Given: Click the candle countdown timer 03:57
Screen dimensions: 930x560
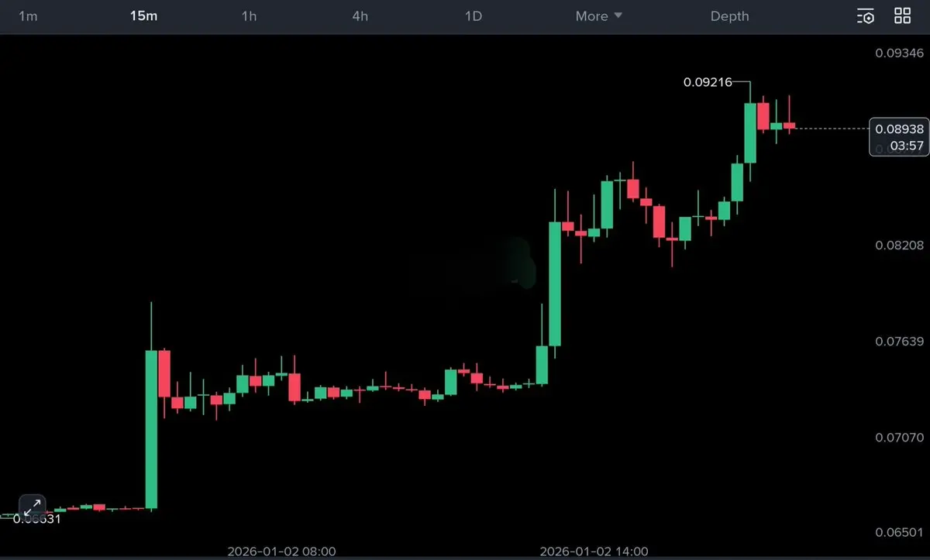Looking at the screenshot, I should 906,145.
